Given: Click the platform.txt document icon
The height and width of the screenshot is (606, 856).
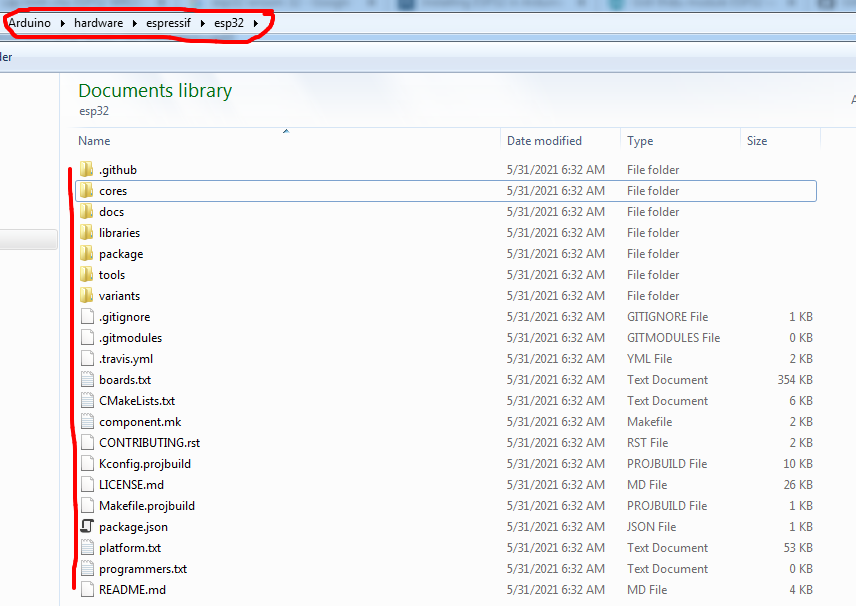Looking at the screenshot, I should click(x=87, y=548).
